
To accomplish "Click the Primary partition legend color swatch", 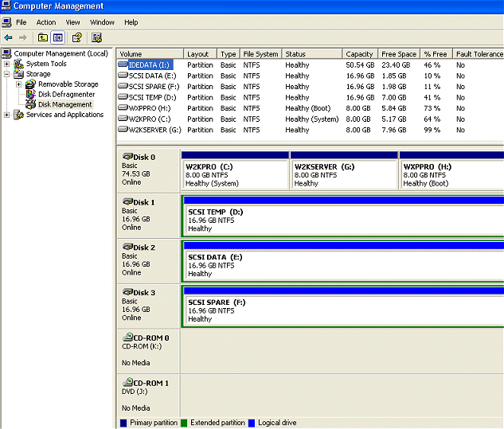I will click(123, 423).
